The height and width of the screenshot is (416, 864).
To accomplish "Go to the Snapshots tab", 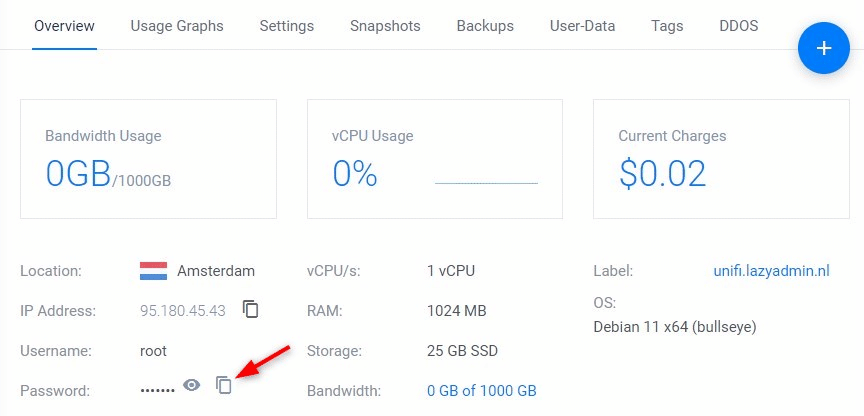I will pos(385,26).
